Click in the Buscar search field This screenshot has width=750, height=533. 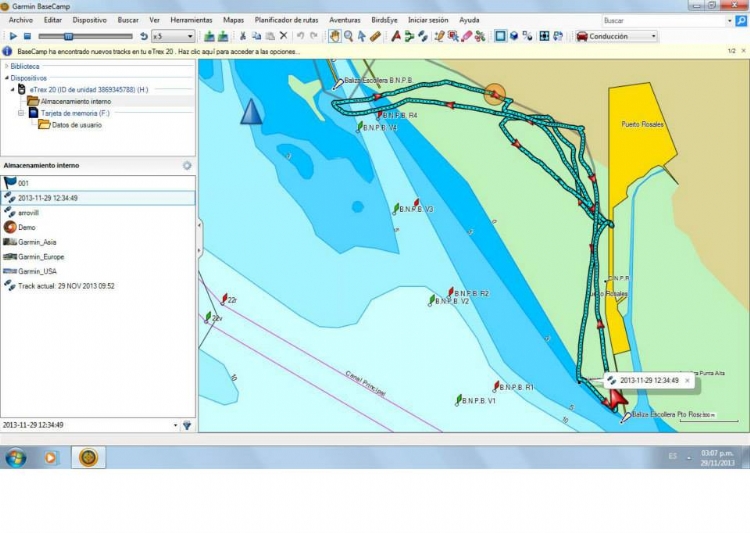click(664, 21)
